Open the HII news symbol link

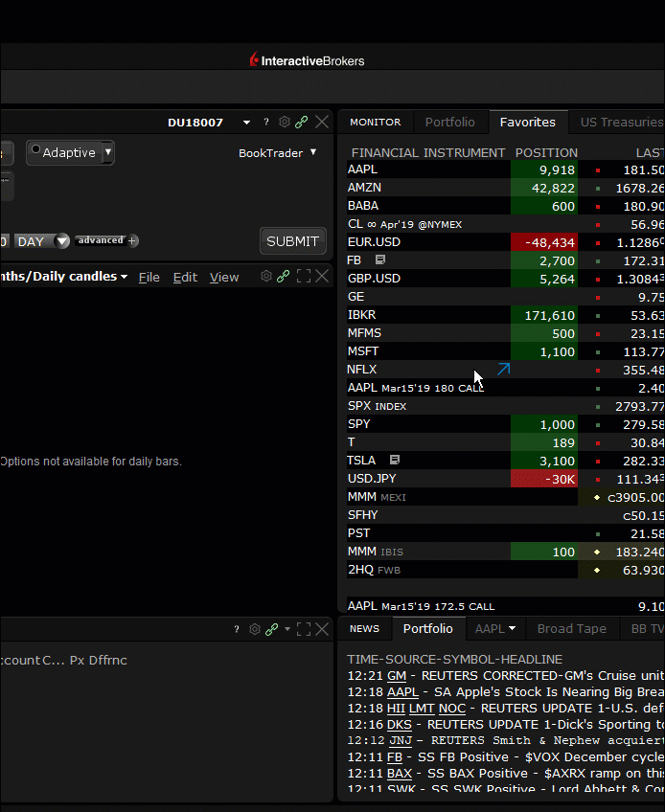coord(396,708)
